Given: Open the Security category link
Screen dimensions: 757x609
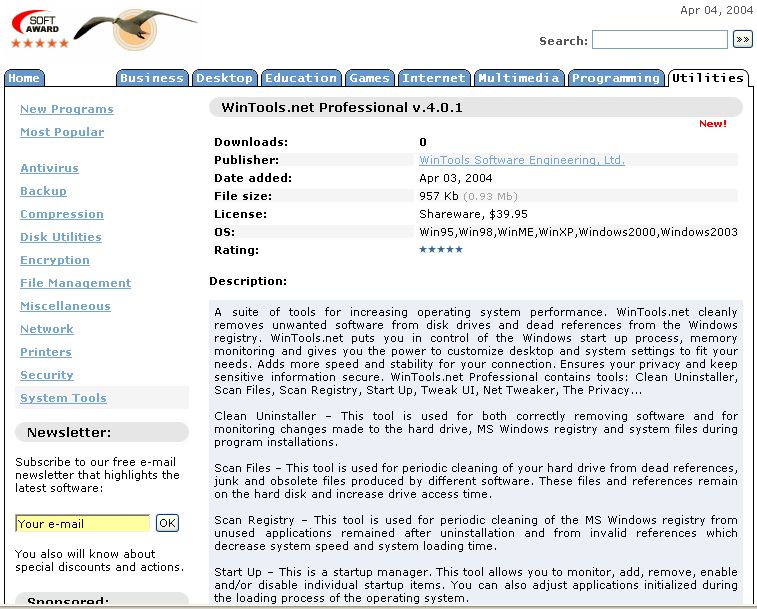Looking at the screenshot, I should coord(47,375).
